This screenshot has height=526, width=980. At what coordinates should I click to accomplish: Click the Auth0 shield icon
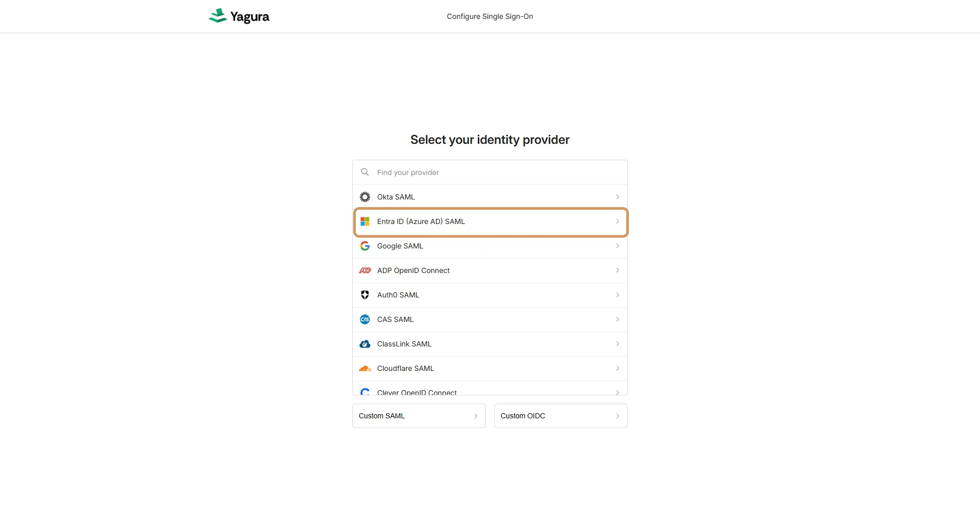tap(365, 295)
